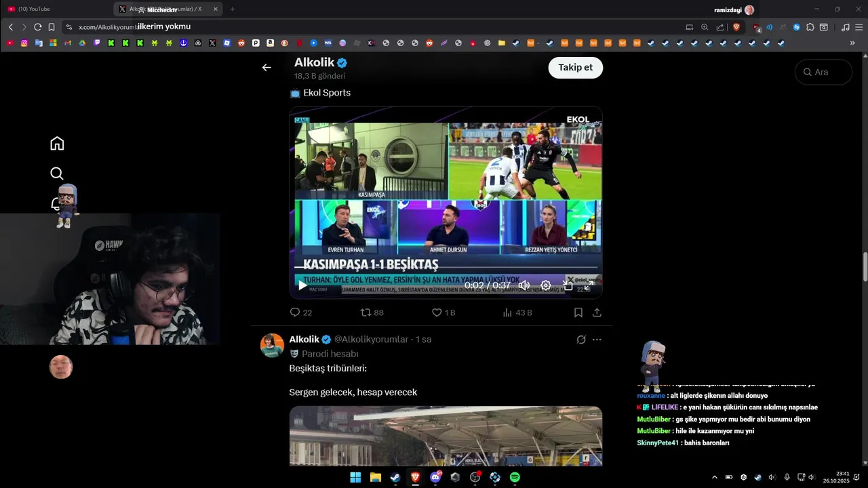Screen dimensions: 868x488
Task: Reload the current page
Action: click(x=38, y=27)
